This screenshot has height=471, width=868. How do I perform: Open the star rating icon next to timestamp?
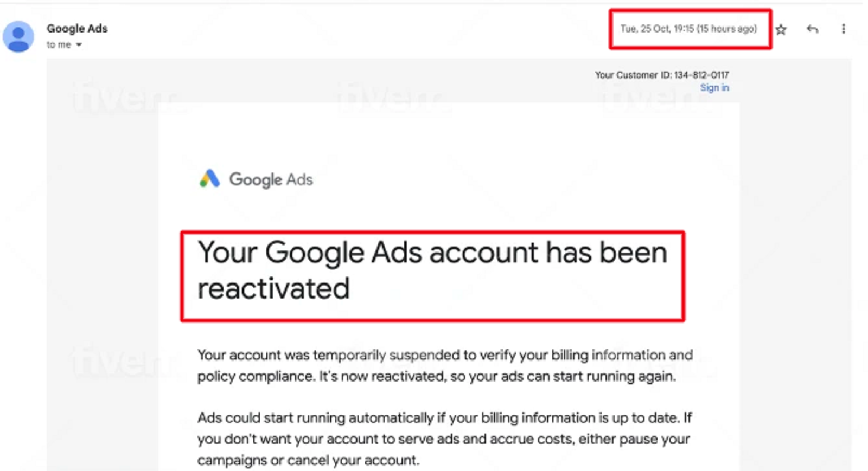[781, 30]
